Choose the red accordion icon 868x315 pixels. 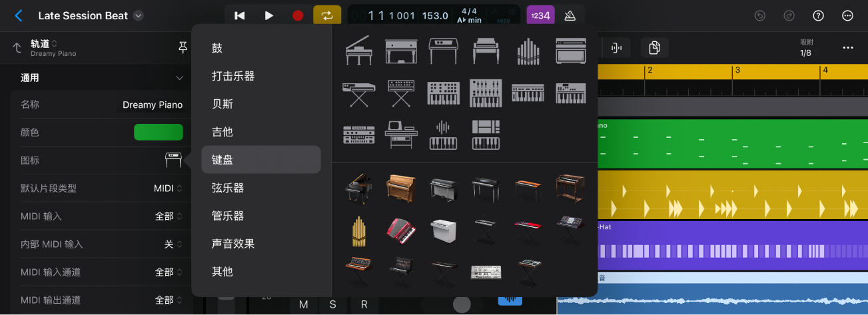[x=401, y=230]
